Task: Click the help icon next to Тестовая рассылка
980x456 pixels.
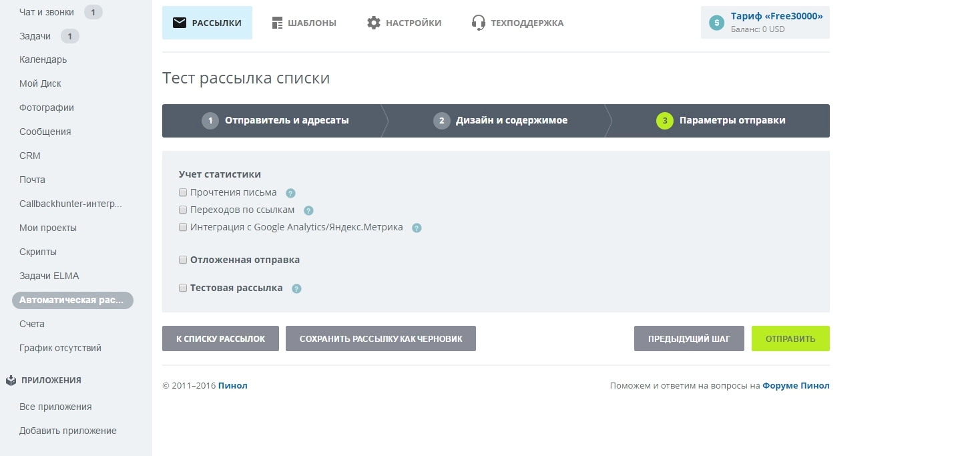Action: coord(296,288)
